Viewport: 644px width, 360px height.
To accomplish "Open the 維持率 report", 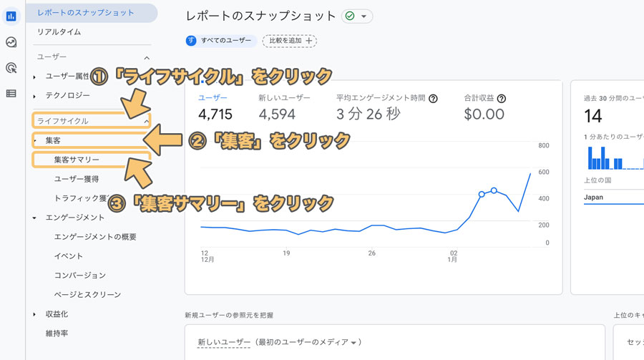I will coord(57,334).
